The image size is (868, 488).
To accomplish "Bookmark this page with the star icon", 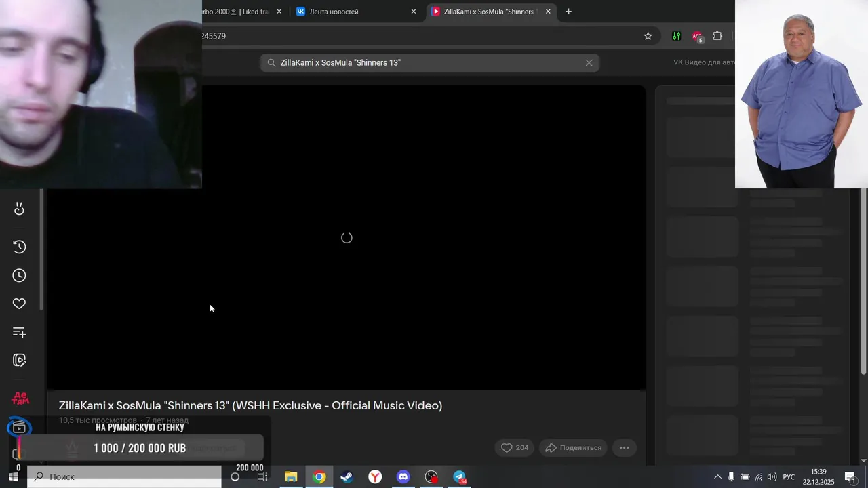I will pyautogui.click(x=648, y=36).
